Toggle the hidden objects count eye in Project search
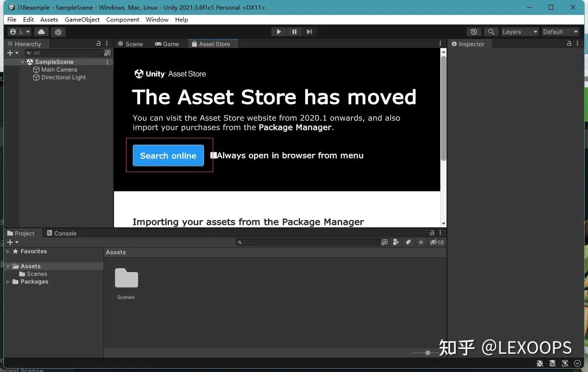The height and width of the screenshot is (372, 588). [435, 242]
